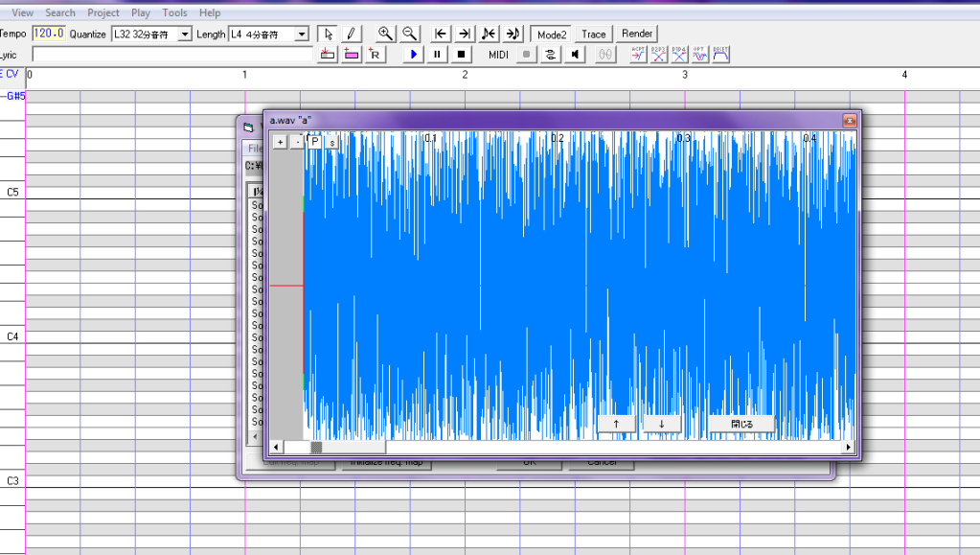
Task: Open the Length dropdown
Action: 302,34
